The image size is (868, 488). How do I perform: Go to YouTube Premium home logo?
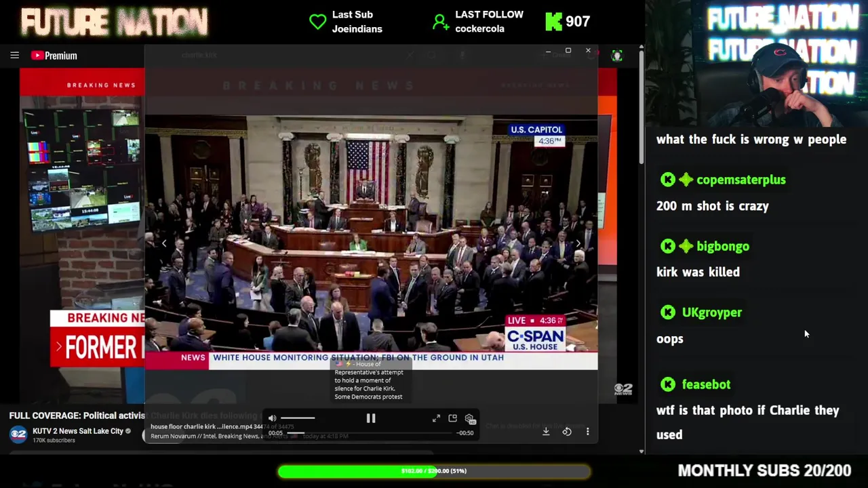tap(54, 56)
